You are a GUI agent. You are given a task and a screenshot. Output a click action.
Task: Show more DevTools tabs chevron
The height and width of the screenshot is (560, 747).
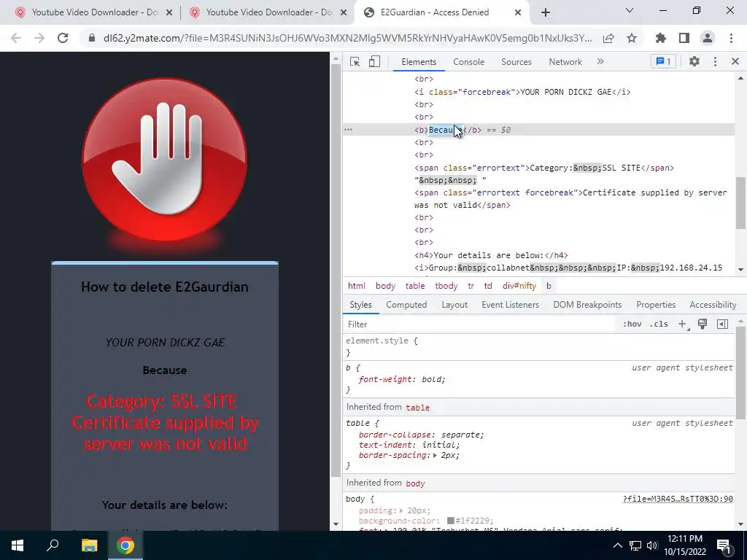[x=600, y=61]
